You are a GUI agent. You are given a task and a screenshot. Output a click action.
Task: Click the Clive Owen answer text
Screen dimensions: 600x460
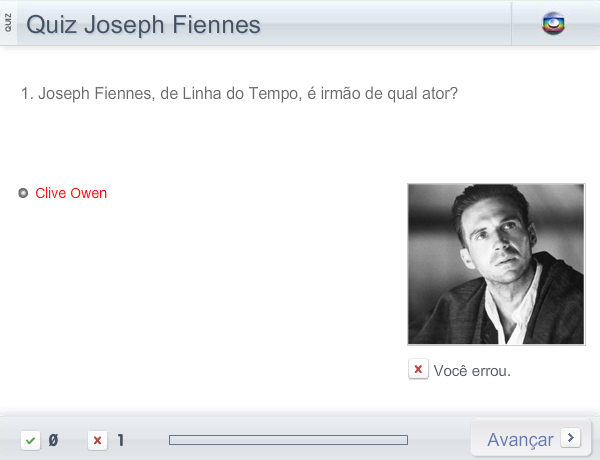(71, 193)
